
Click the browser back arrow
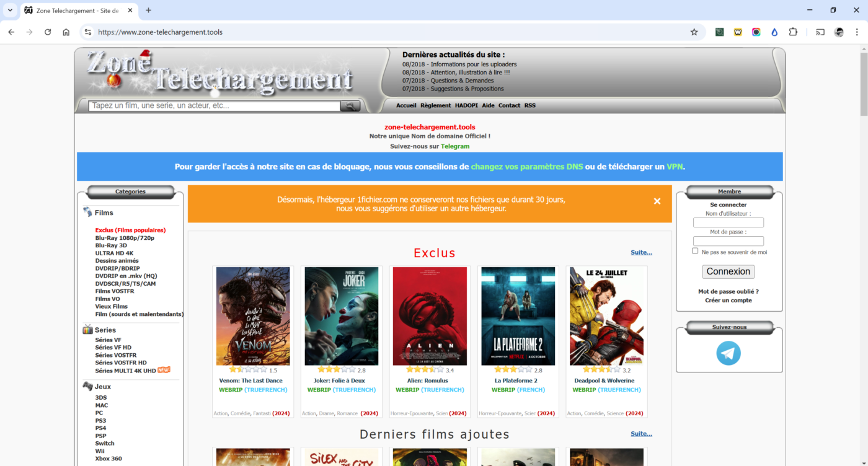pyautogui.click(x=11, y=32)
